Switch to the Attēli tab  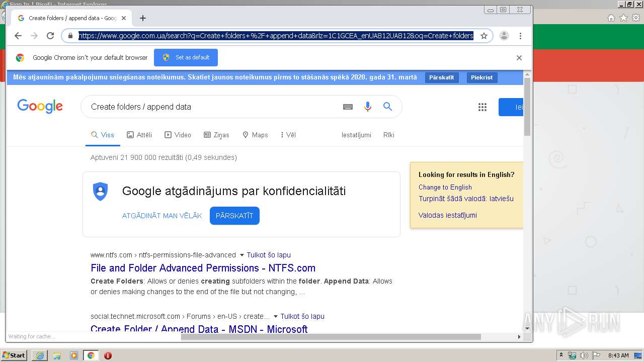coord(139,135)
